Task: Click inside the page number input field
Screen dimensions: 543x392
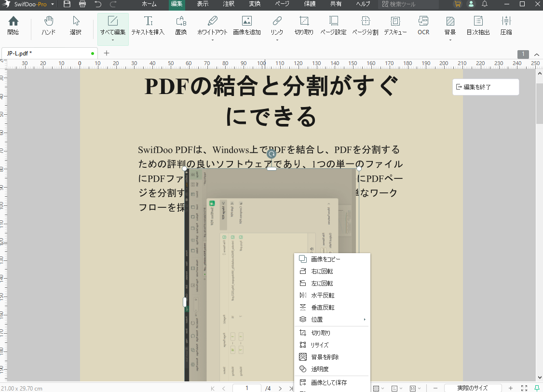Action: tap(246, 388)
